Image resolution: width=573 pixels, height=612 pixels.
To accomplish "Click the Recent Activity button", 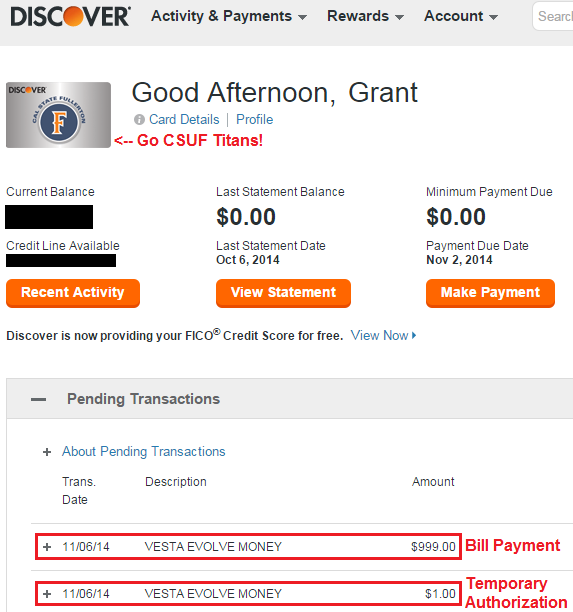I will tap(73, 293).
